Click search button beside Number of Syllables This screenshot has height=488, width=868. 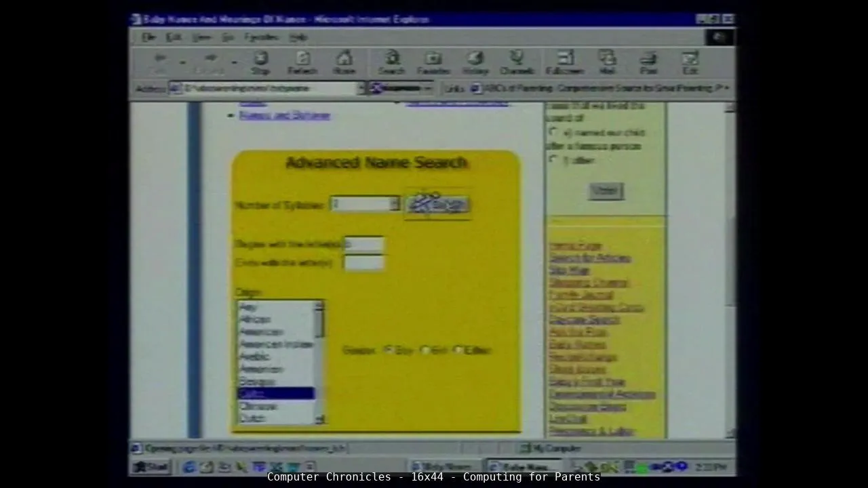pyautogui.click(x=438, y=205)
